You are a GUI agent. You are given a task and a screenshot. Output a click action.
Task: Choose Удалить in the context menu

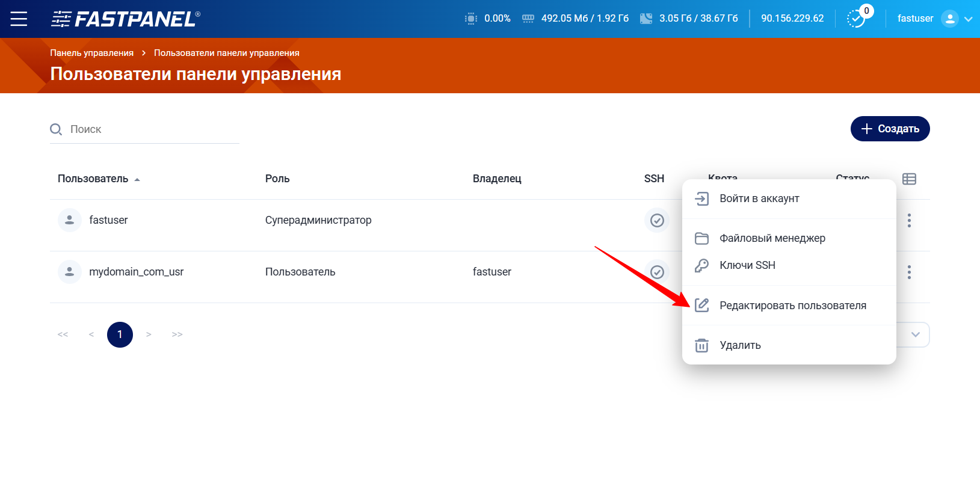pos(740,345)
